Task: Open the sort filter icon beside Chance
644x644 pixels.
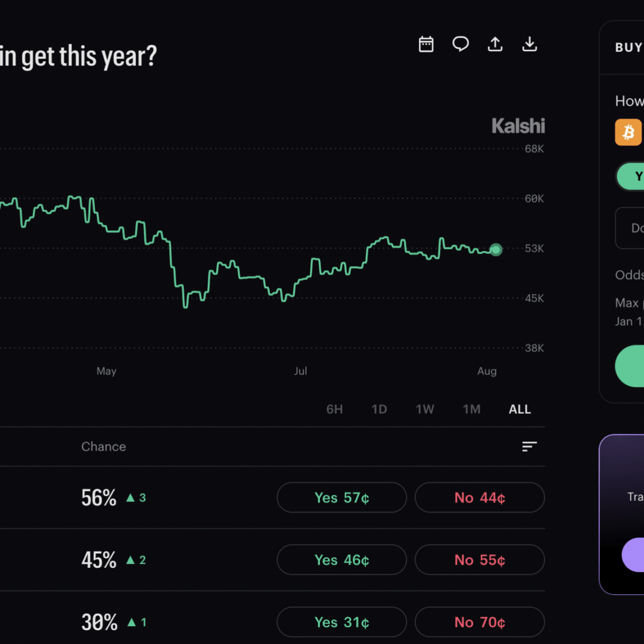Action: (x=529, y=447)
